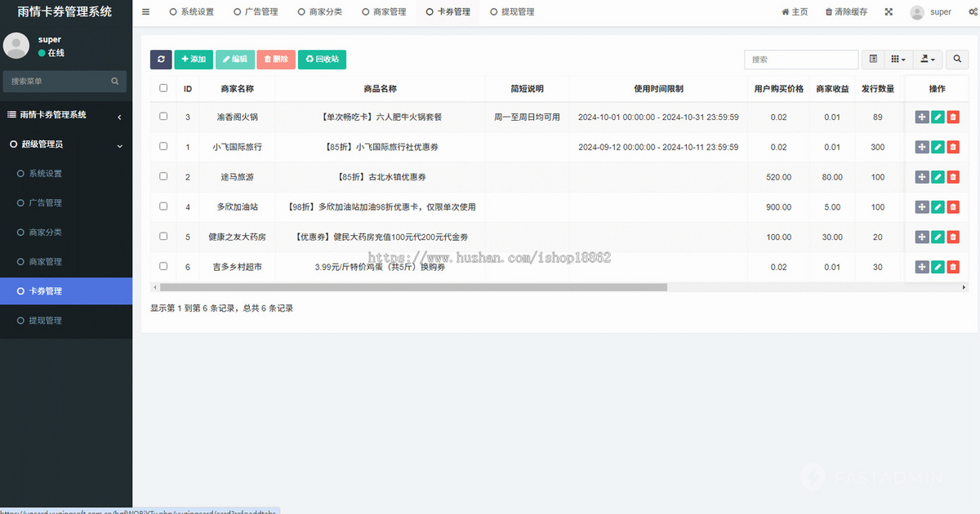Screen dimensions: 980x514
Task: Click inside the 搜索 search input field
Action: click(800, 59)
